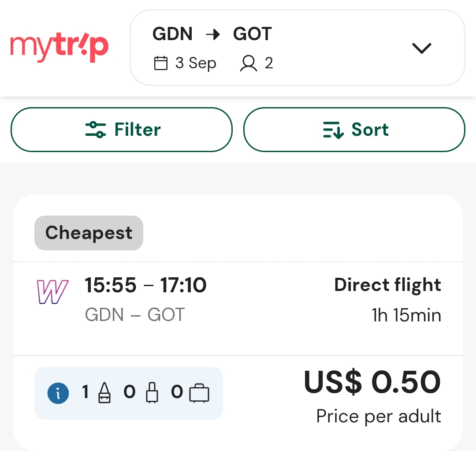
Task: Click the blue baggage info icon
Action: pos(58,393)
